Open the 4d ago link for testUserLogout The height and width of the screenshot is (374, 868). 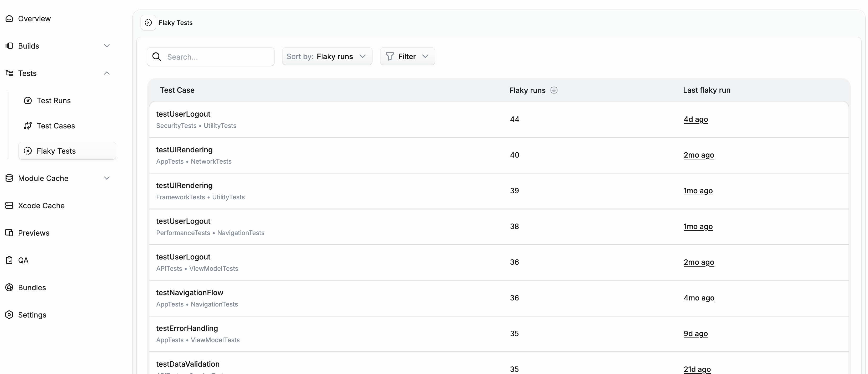[696, 119]
